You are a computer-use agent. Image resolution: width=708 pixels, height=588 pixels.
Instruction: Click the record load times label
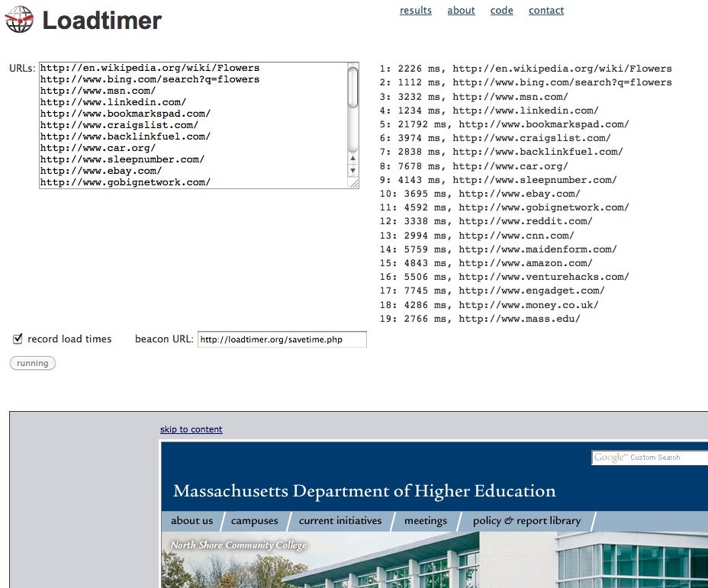[69, 339]
